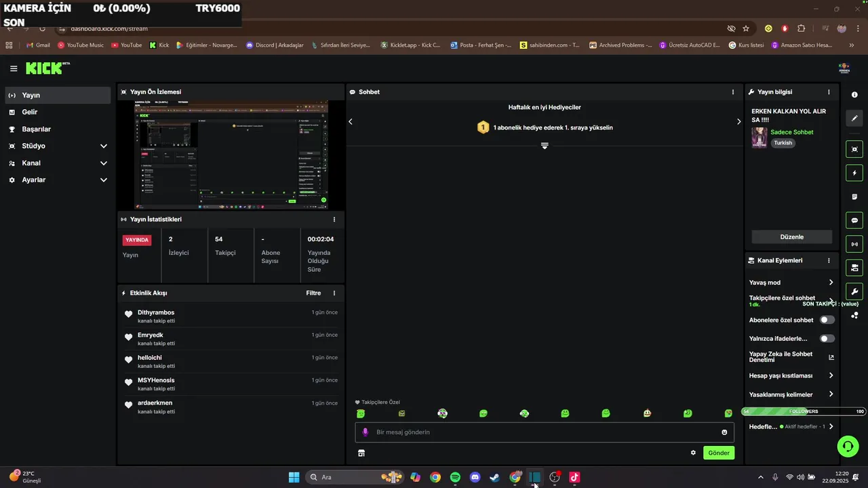Click Dithyrambos in the activity feed

(156, 312)
